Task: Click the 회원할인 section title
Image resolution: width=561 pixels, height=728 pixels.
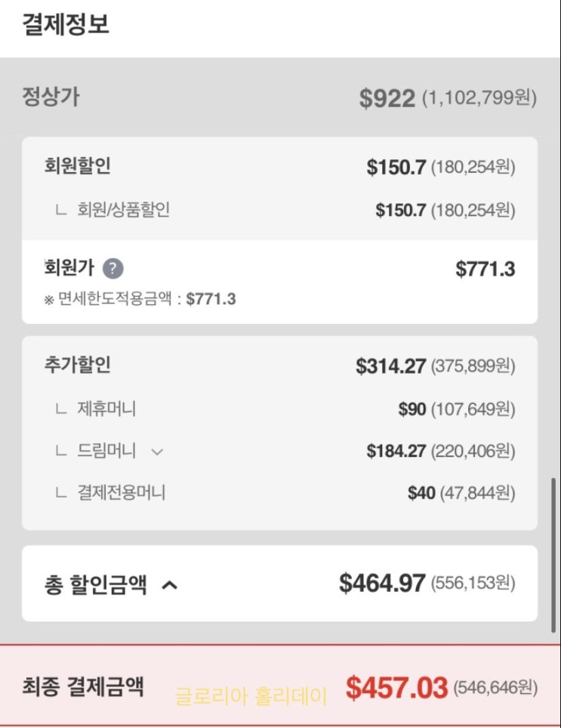Action: tap(78, 166)
